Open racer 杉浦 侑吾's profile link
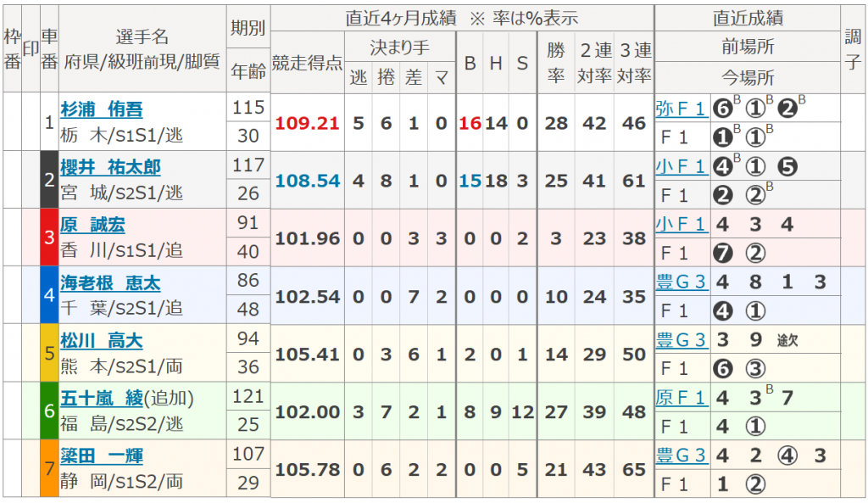The image size is (868, 503). pyautogui.click(x=102, y=109)
